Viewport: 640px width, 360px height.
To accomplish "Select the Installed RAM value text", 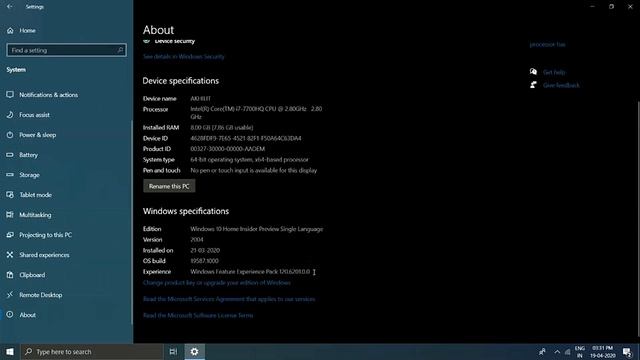I will [222, 127].
